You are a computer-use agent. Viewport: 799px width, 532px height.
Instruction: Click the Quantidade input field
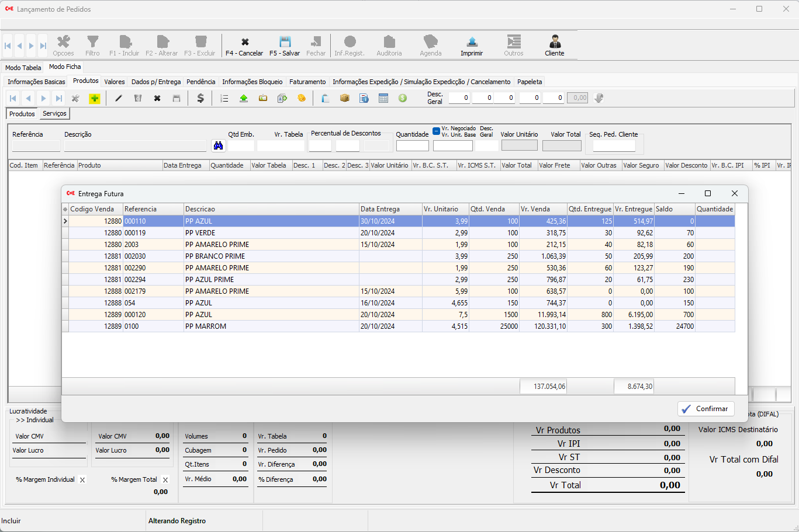point(412,145)
